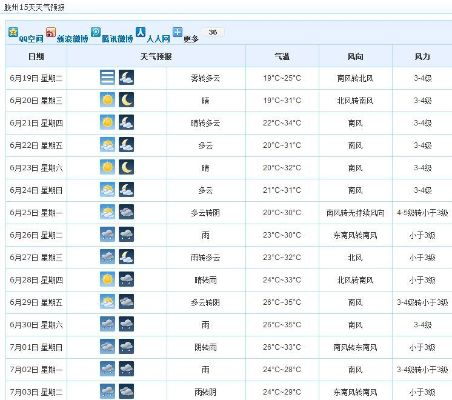The height and width of the screenshot is (400, 452).
Task: Click the rainy day icon for 6月26日
Action: [x=107, y=234]
